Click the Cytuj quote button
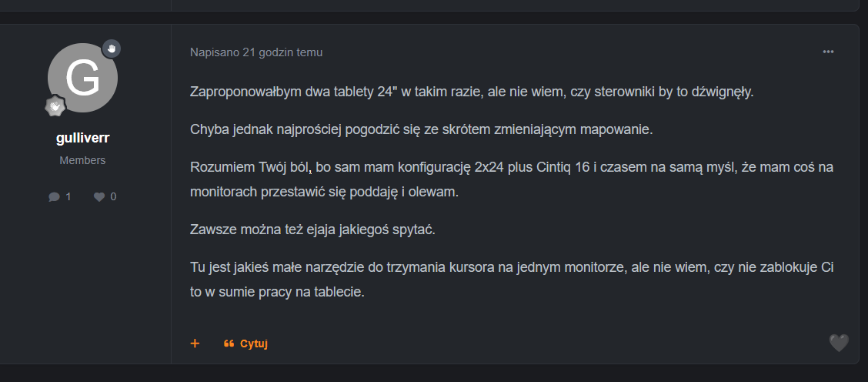 pos(253,343)
